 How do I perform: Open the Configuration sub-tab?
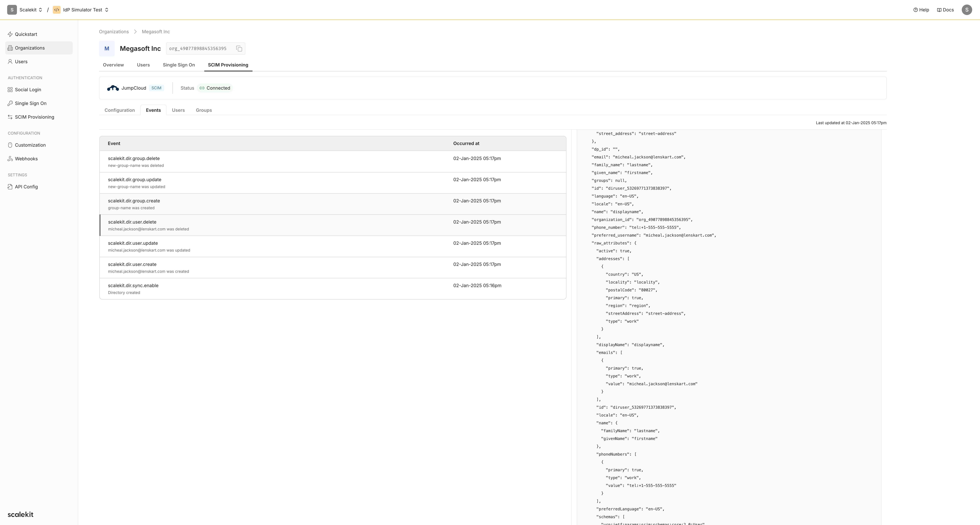point(120,110)
